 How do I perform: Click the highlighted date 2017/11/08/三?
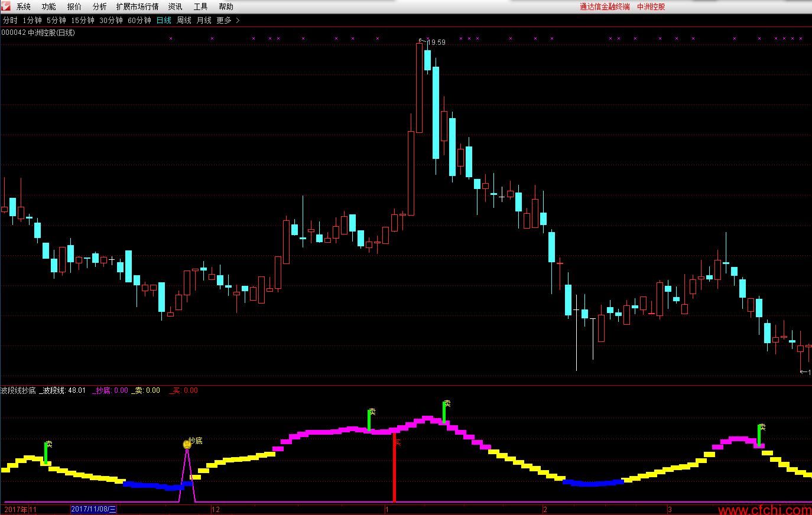tap(94, 509)
